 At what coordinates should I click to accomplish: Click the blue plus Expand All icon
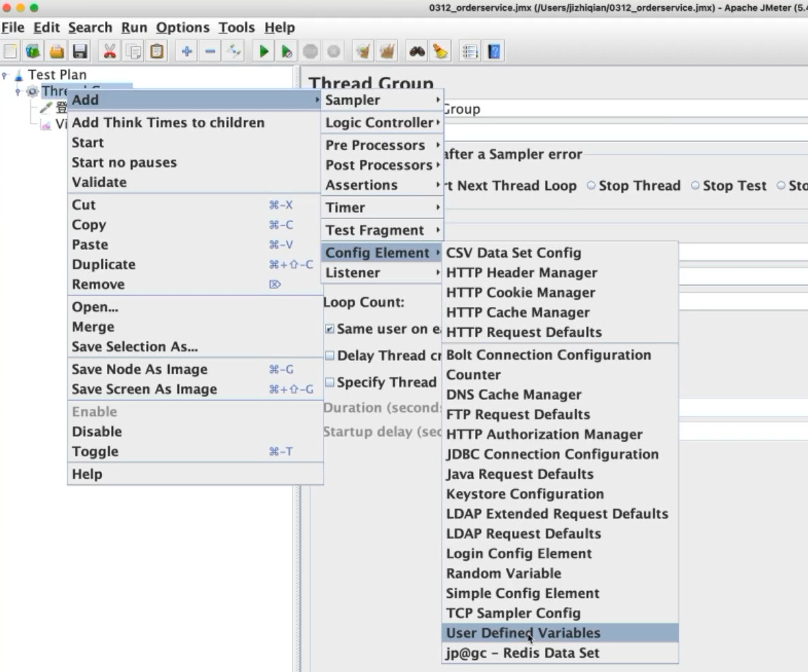pyautogui.click(x=186, y=51)
